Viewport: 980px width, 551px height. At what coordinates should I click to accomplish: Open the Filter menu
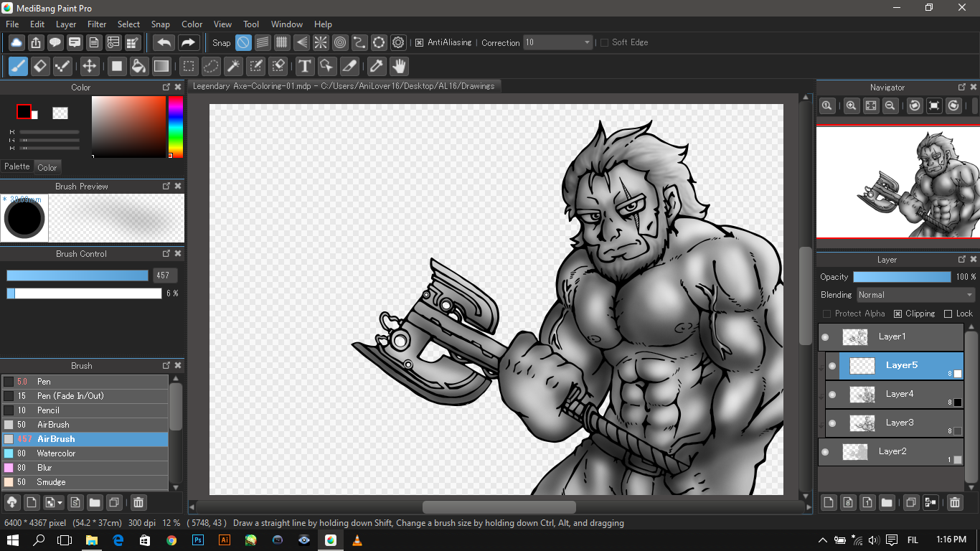click(97, 24)
